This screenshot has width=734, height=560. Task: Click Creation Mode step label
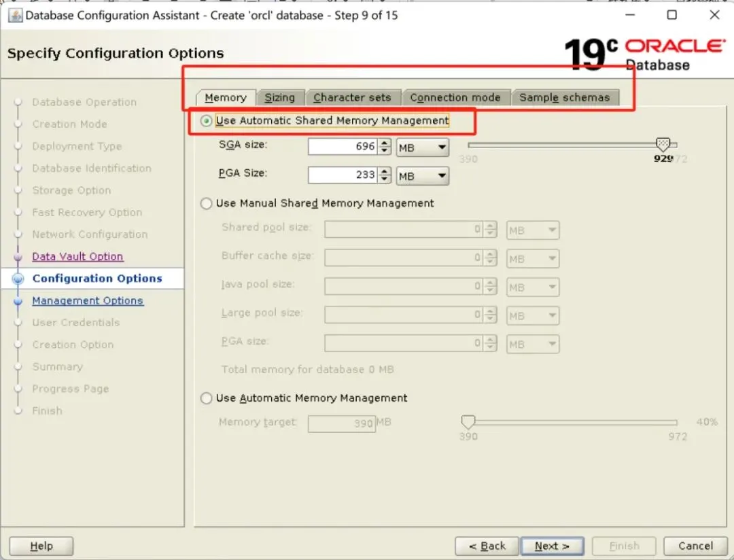click(x=70, y=124)
